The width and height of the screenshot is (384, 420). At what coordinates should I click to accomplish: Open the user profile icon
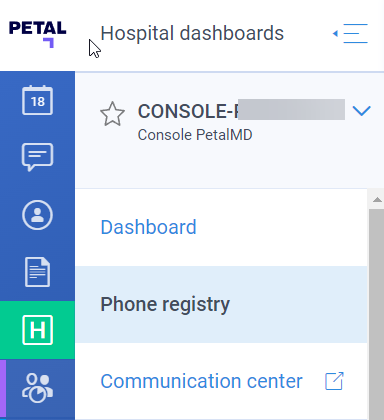pos(37,215)
